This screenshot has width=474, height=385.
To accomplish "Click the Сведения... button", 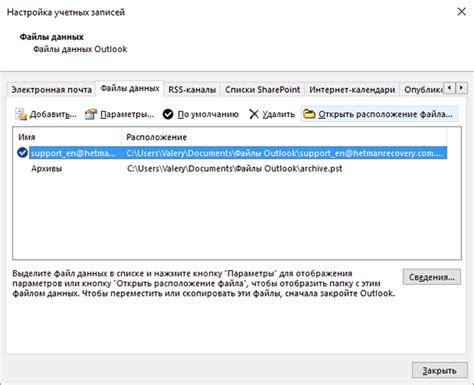I will [432, 277].
